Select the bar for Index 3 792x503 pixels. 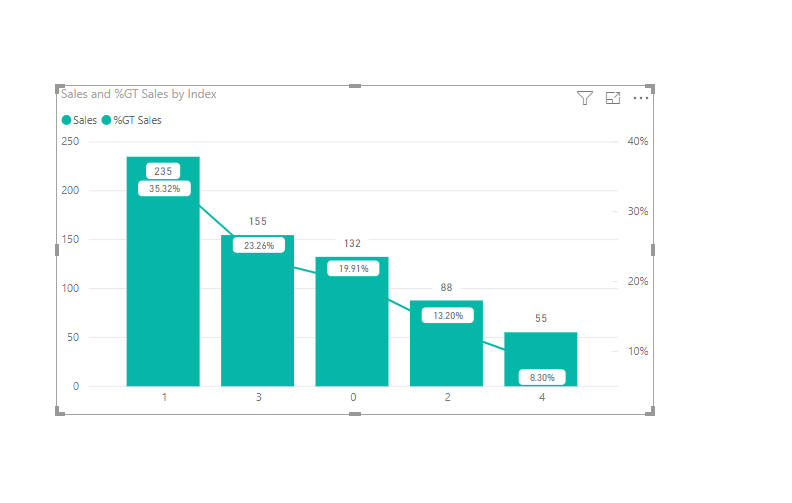(x=258, y=311)
